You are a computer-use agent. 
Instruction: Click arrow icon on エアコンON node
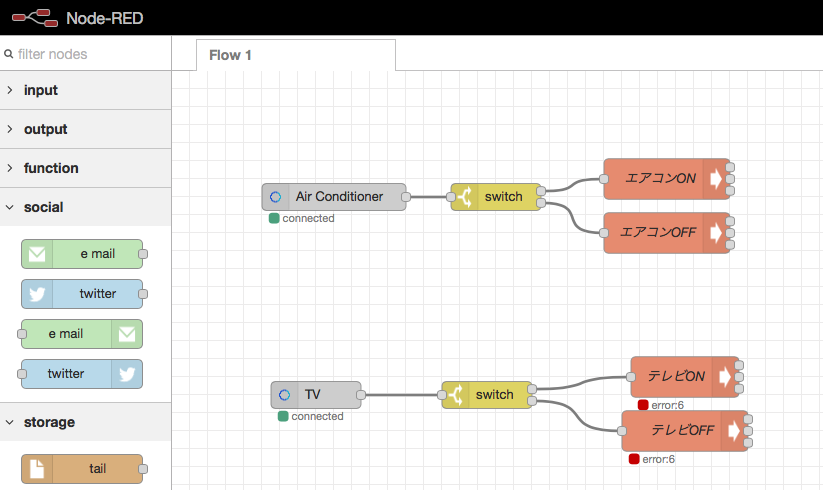pyautogui.click(x=716, y=179)
